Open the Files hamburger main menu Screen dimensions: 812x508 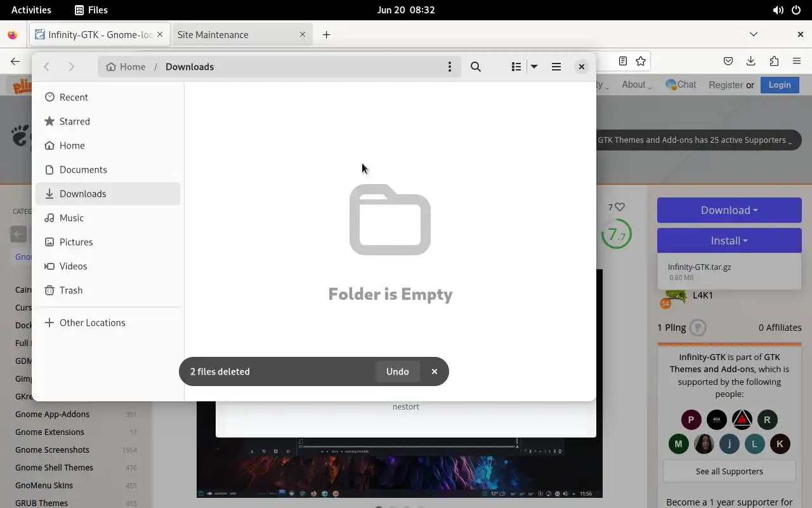(x=556, y=67)
